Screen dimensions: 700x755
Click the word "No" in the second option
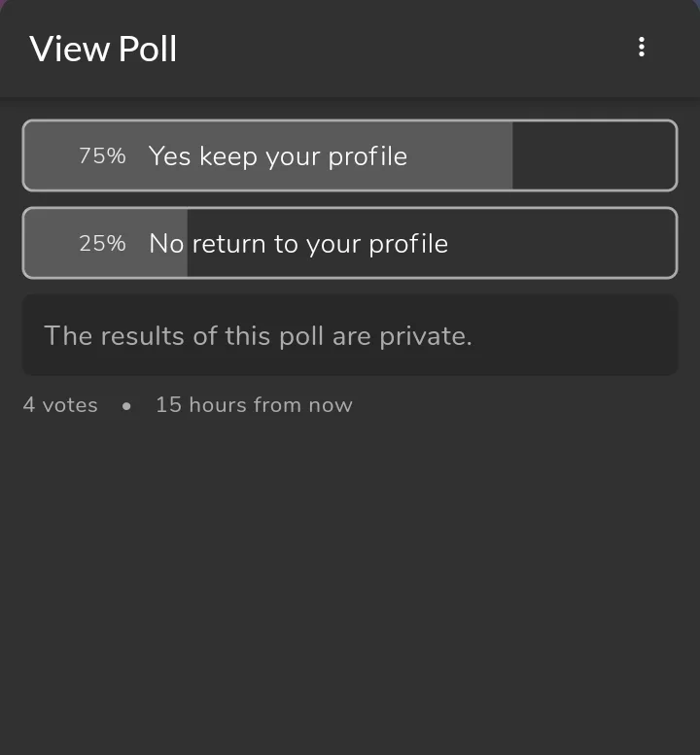[166, 243]
